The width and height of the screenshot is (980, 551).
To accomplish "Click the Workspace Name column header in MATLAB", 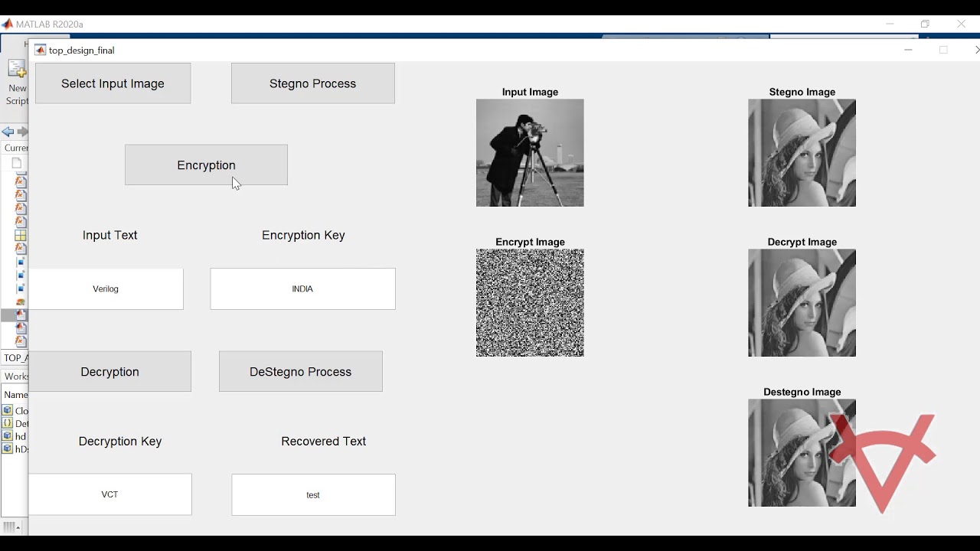I will pos(15,395).
